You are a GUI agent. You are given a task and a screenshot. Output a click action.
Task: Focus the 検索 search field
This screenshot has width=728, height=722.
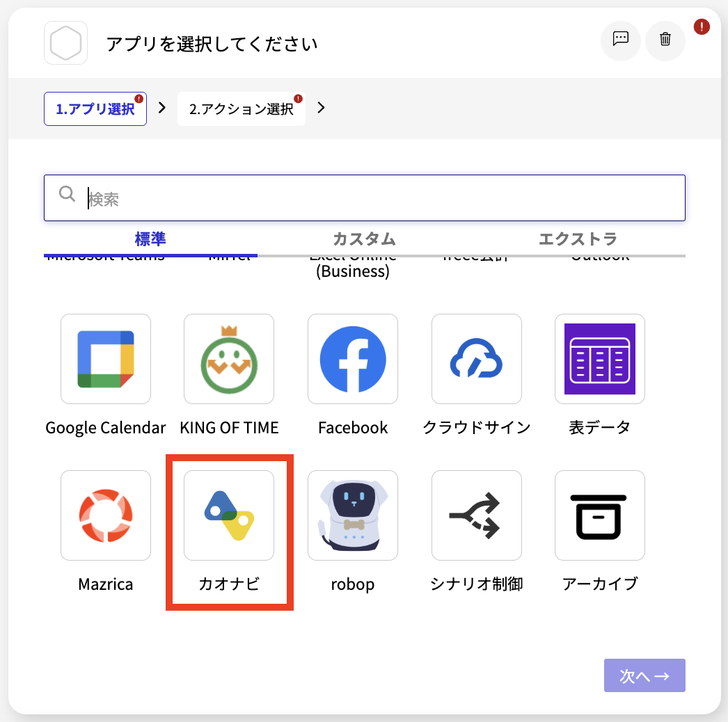(x=365, y=198)
